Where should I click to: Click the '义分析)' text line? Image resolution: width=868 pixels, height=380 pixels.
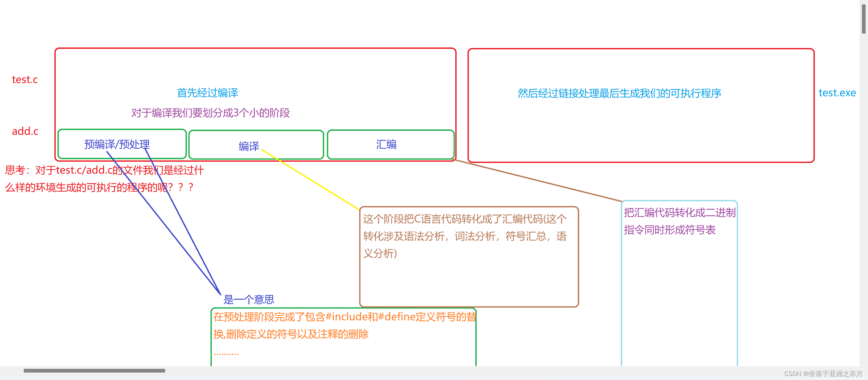[380, 253]
